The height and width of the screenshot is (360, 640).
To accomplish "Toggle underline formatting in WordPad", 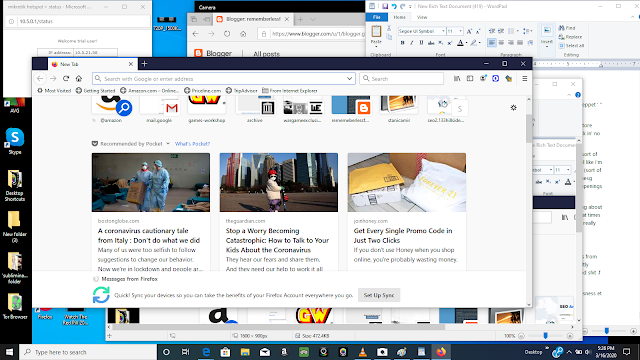I will (x=421, y=42).
